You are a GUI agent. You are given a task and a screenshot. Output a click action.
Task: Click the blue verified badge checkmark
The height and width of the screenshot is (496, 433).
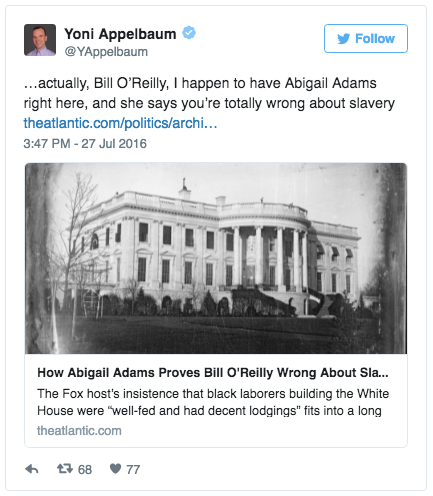[x=189, y=33]
